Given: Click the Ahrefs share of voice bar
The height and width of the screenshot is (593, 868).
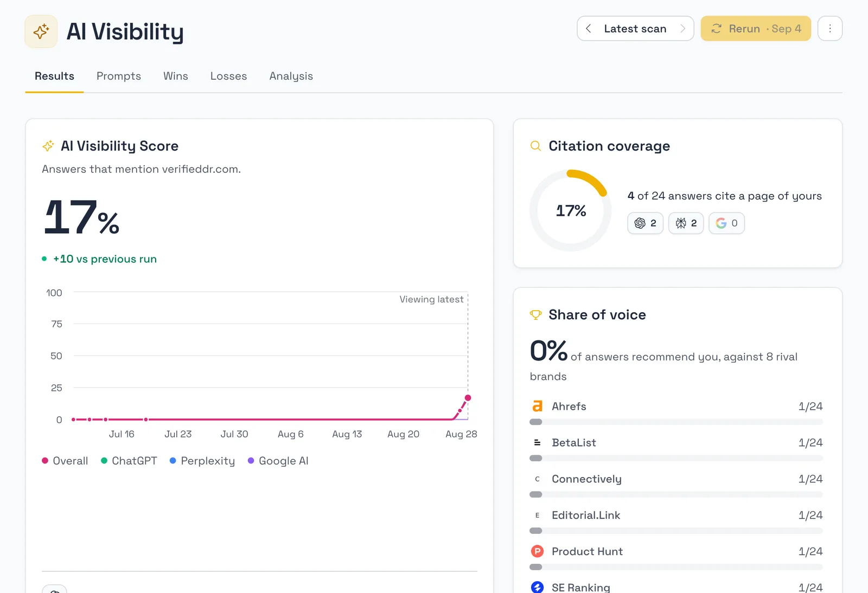Looking at the screenshot, I should click(x=676, y=422).
